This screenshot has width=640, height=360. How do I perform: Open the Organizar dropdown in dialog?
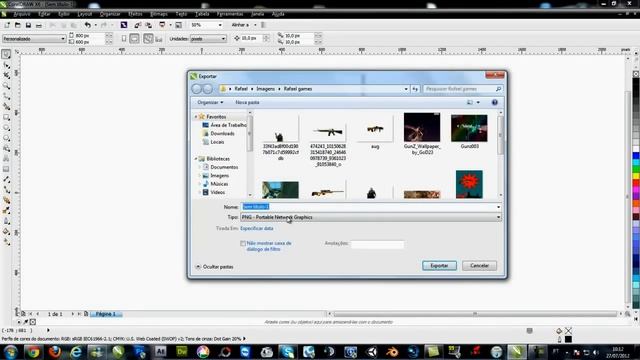(x=210, y=102)
